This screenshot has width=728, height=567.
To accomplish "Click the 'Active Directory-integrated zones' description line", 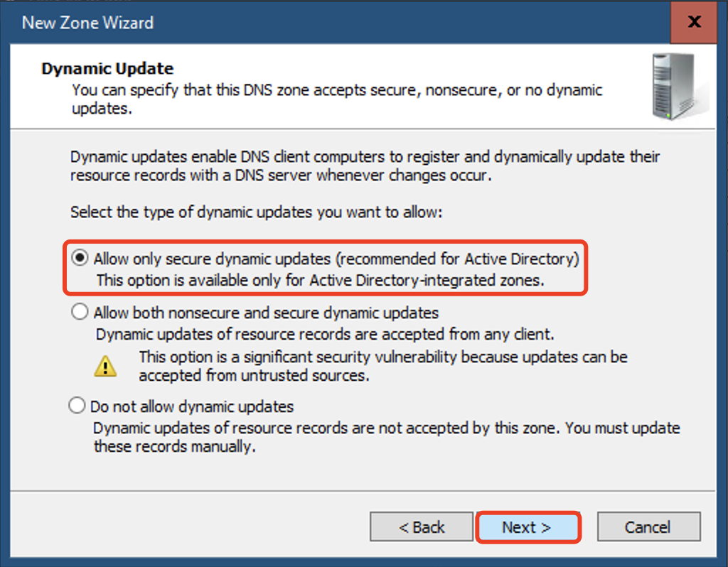I will 321,281.
